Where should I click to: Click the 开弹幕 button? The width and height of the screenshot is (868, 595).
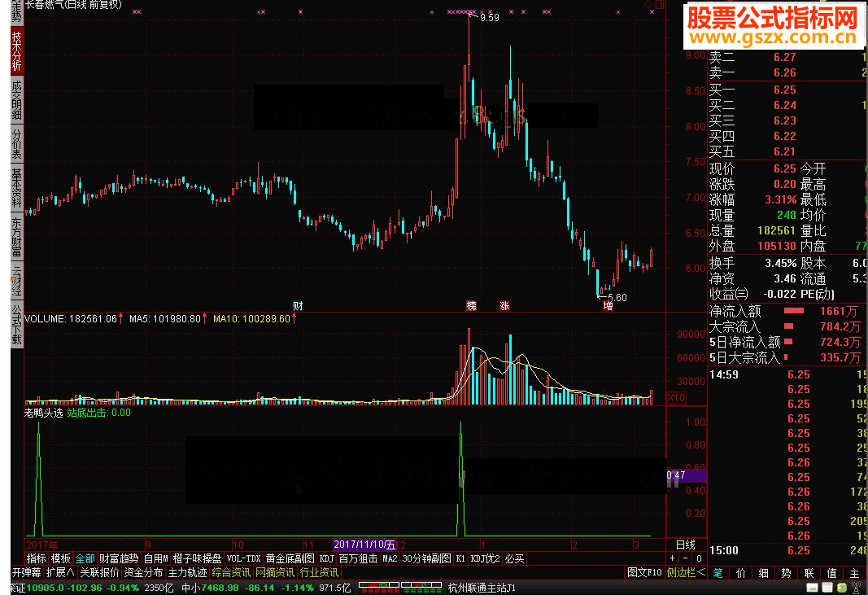[x=27, y=572]
